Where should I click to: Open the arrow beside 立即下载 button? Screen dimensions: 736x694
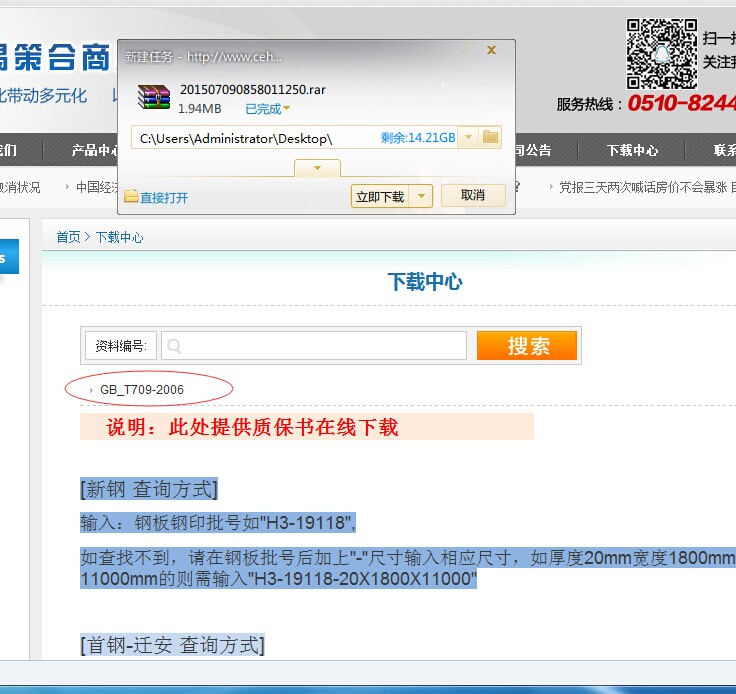click(x=422, y=196)
